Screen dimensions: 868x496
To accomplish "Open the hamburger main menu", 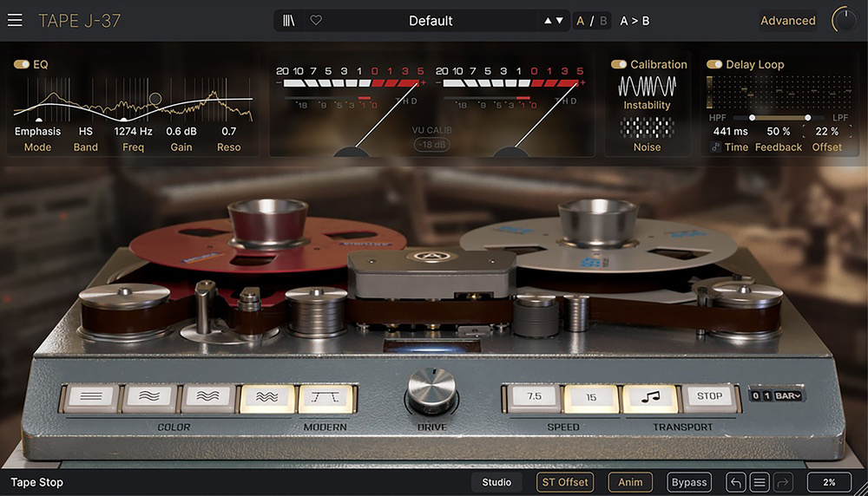I will [x=15, y=21].
